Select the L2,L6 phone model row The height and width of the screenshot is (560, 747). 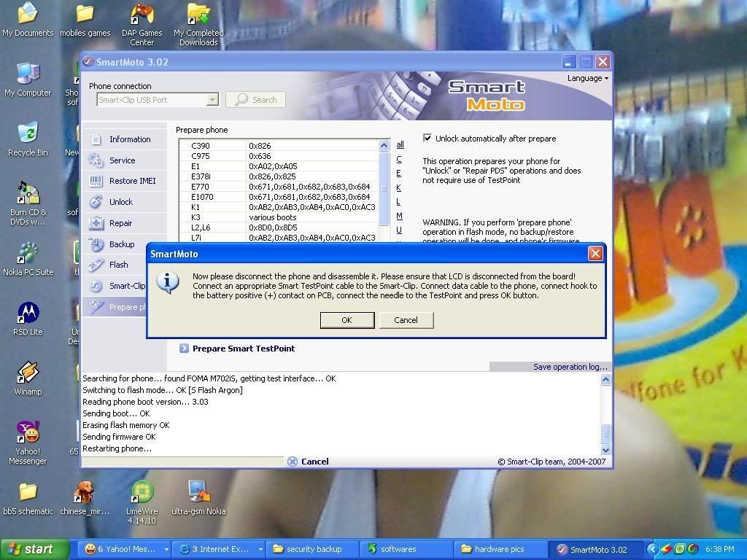279,227
